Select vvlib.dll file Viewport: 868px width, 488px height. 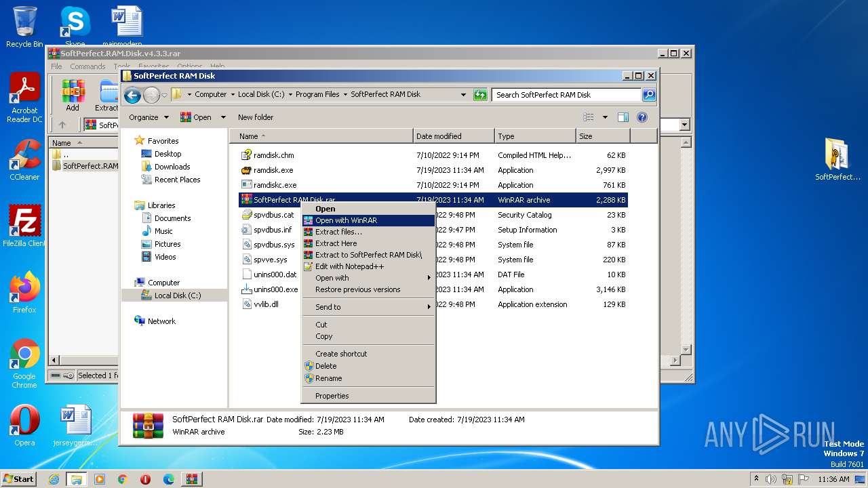tap(266, 304)
